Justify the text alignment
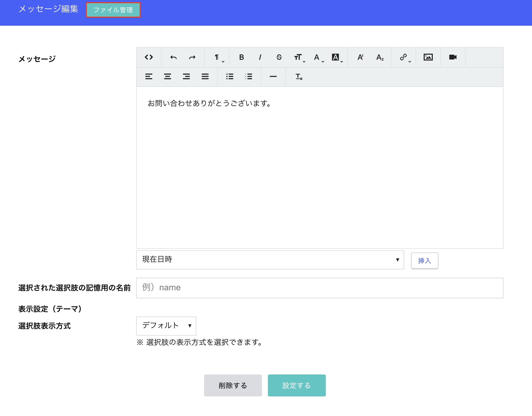The height and width of the screenshot is (416, 532). pyautogui.click(x=205, y=77)
